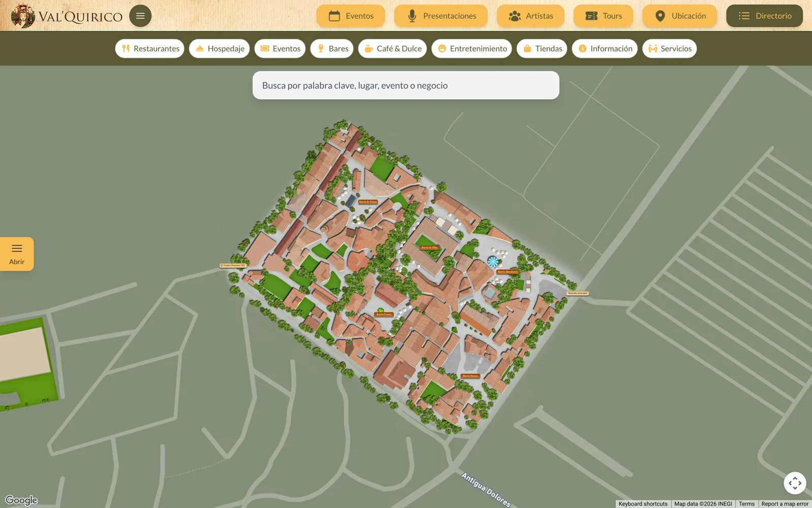Click the blue carousel marker on map
This screenshot has width=812, height=508.
click(493, 262)
